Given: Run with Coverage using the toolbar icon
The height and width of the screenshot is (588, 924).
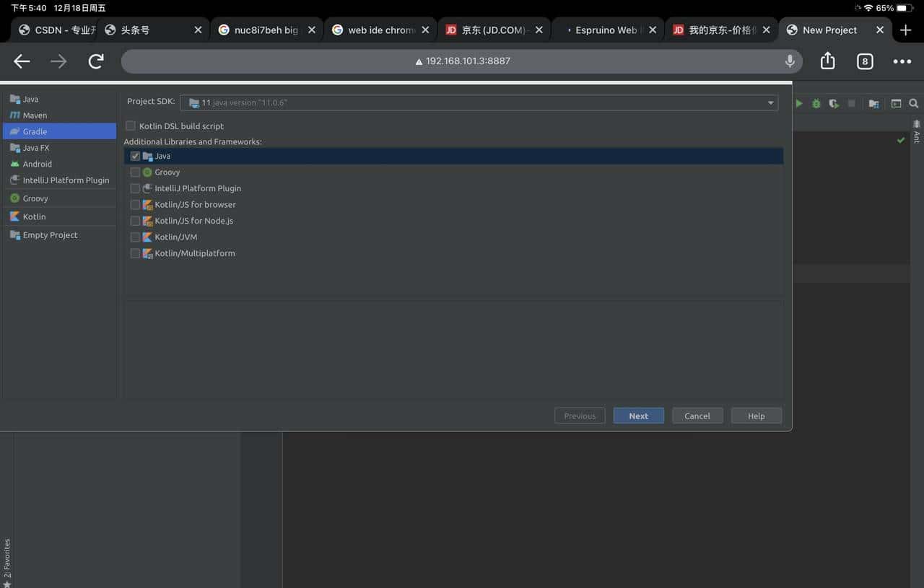Looking at the screenshot, I should click(834, 103).
